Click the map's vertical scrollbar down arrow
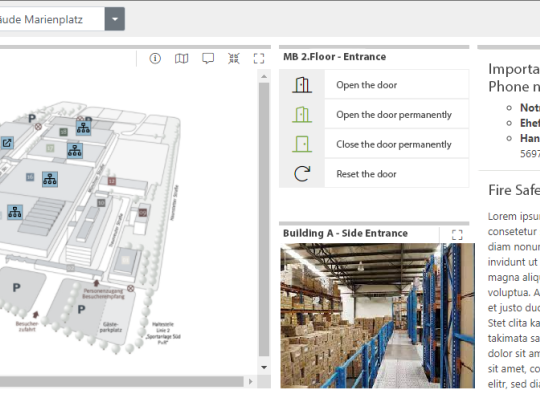This screenshot has width=540, height=394. click(264, 367)
